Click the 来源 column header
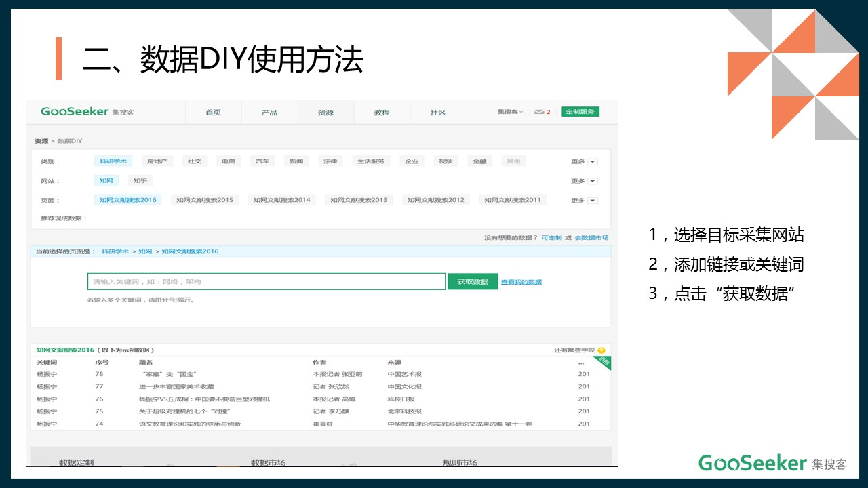The width and height of the screenshot is (868, 488). click(395, 363)
